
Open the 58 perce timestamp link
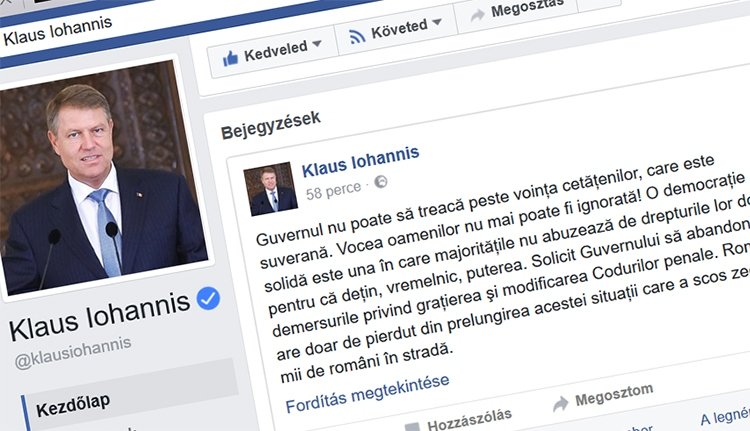coord(333,190)
